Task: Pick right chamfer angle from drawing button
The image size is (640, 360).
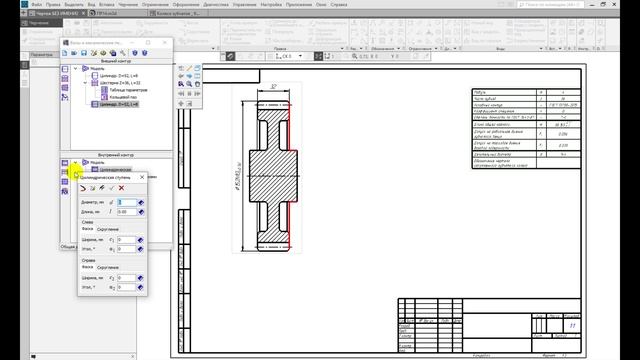Action: [141, 287]
